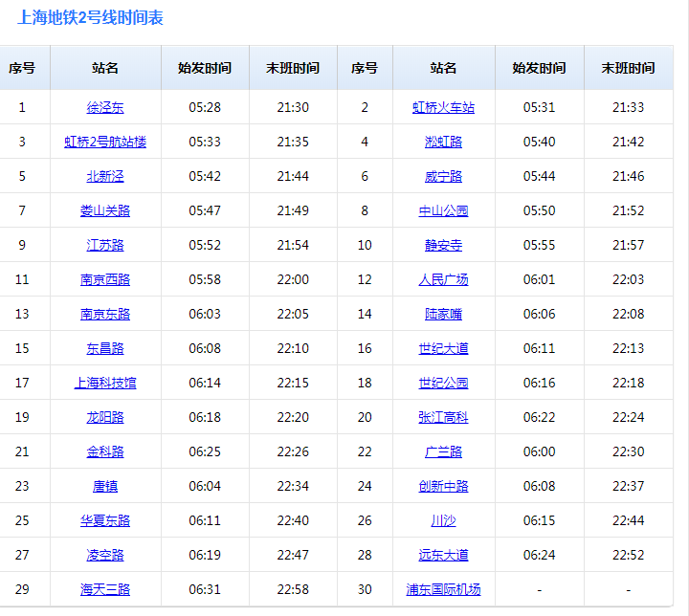The width and height of the screenshot is (689, 616).
Task: Select 人民广场 station link
Action: (x=443, y=279)
